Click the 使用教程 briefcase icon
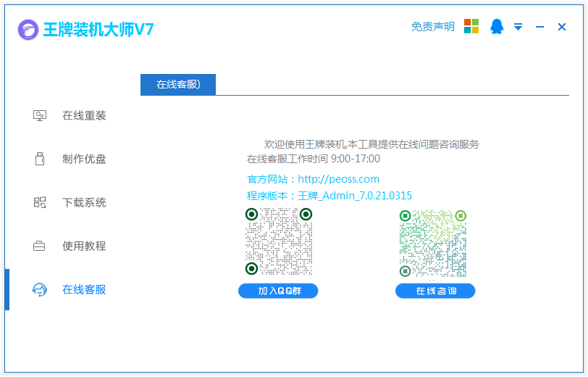Viewport: 588px width, 377px height. click(39, 246)
